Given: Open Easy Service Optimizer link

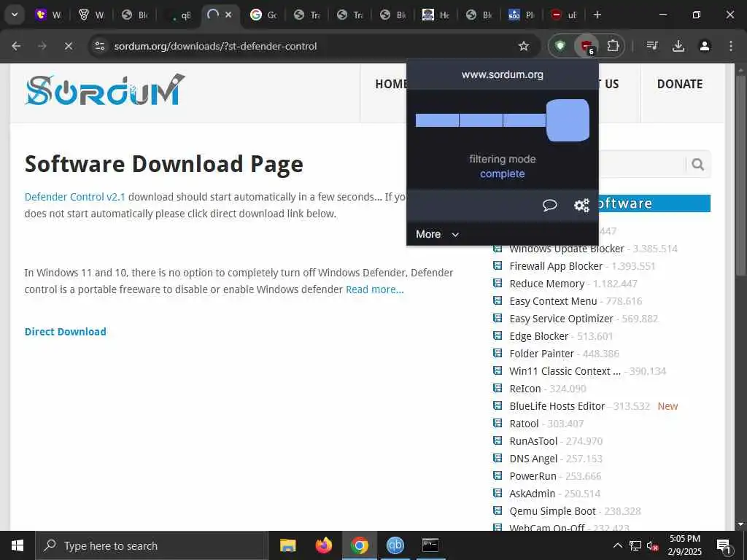Looking at the screenshot, I should click(561, 319).
